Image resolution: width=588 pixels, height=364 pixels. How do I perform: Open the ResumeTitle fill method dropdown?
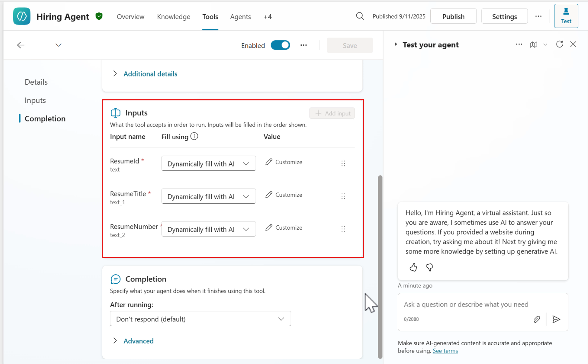(x=208, y=196)
